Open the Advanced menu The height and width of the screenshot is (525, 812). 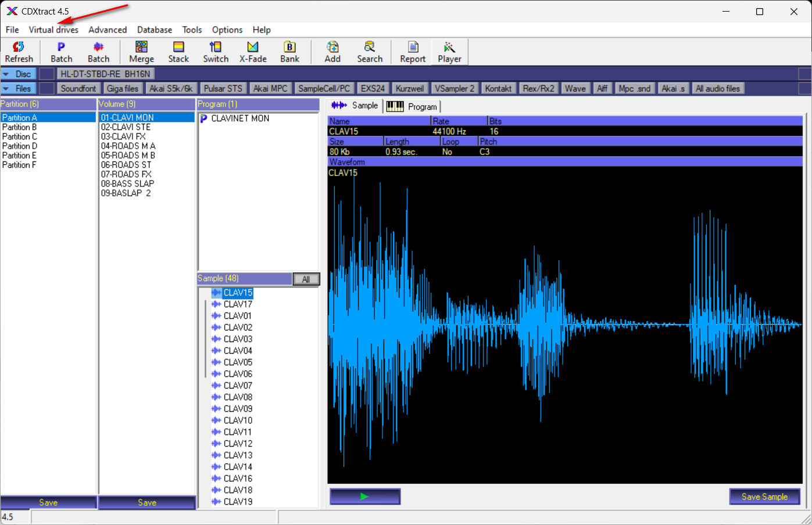tap(108, 30)
